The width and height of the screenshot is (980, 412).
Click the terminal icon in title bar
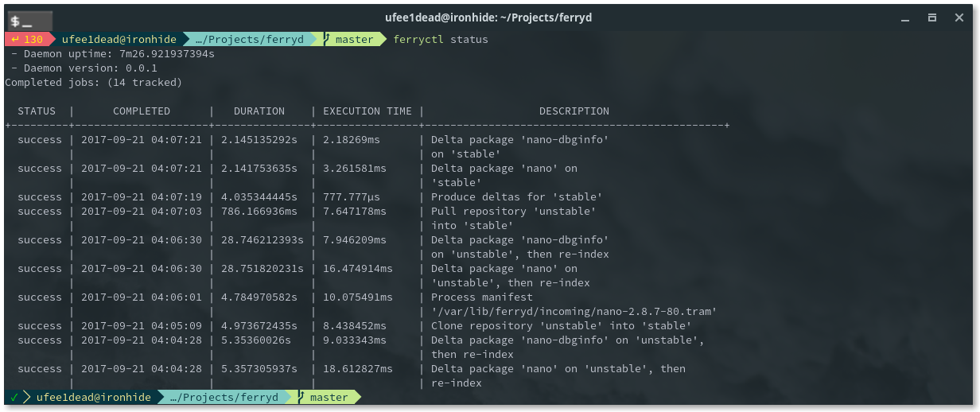click(x=30, y=20)
